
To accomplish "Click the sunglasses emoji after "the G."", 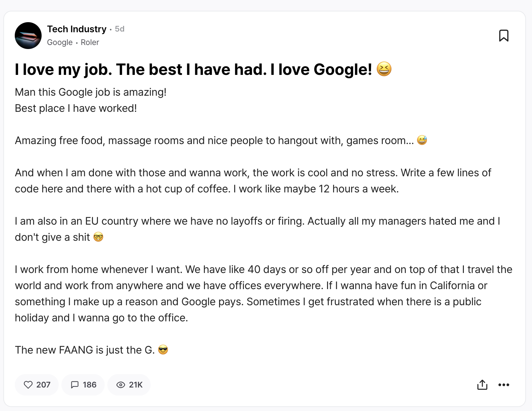I will (163, 350).
